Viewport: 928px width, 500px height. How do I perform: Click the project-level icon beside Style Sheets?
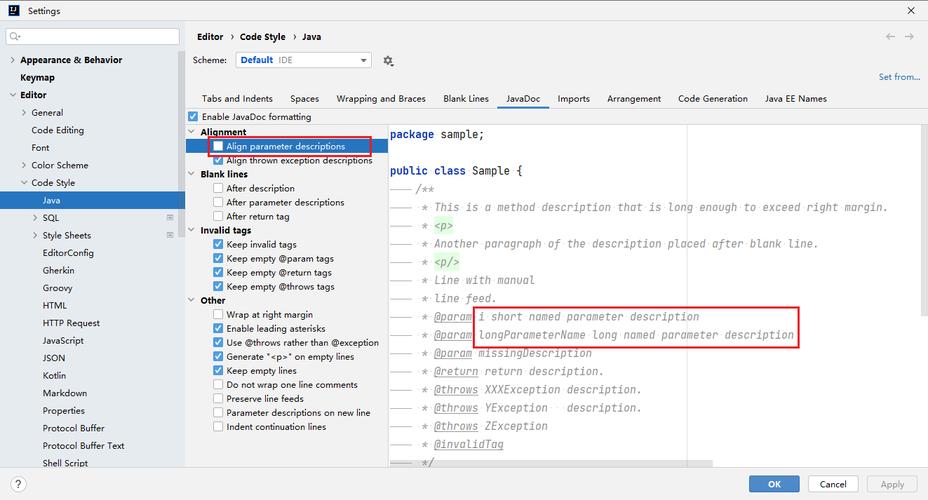(x=170, y=236)
